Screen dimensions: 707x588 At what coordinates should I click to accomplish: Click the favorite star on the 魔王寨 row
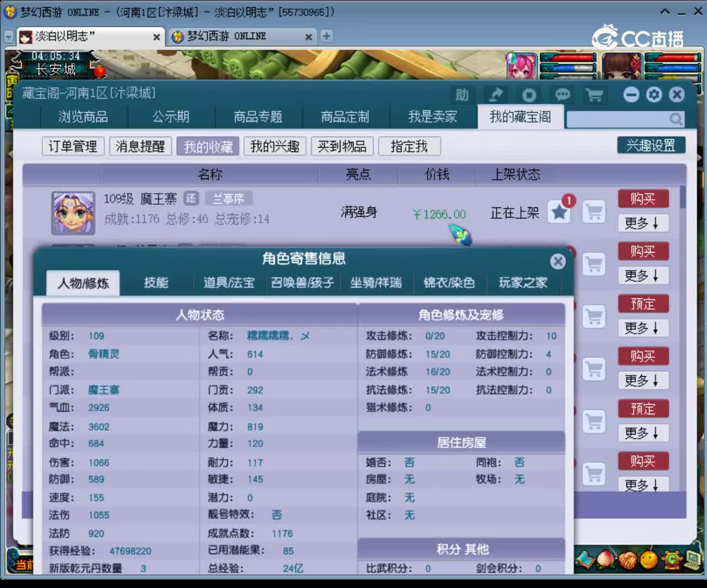tap(559, 212)
